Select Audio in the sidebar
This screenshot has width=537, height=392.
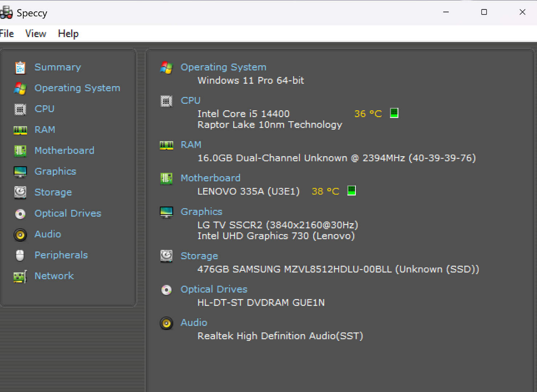tap(48, 234)
